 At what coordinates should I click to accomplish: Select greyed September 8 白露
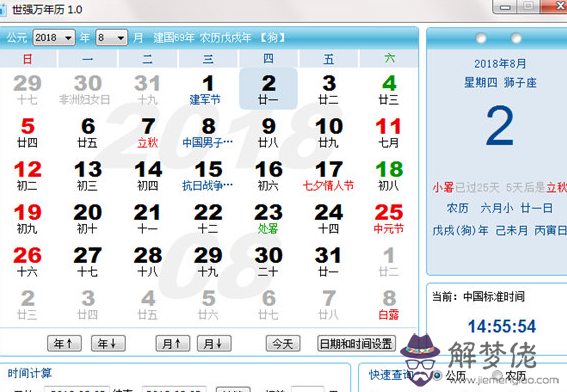[x=389, y=304]
